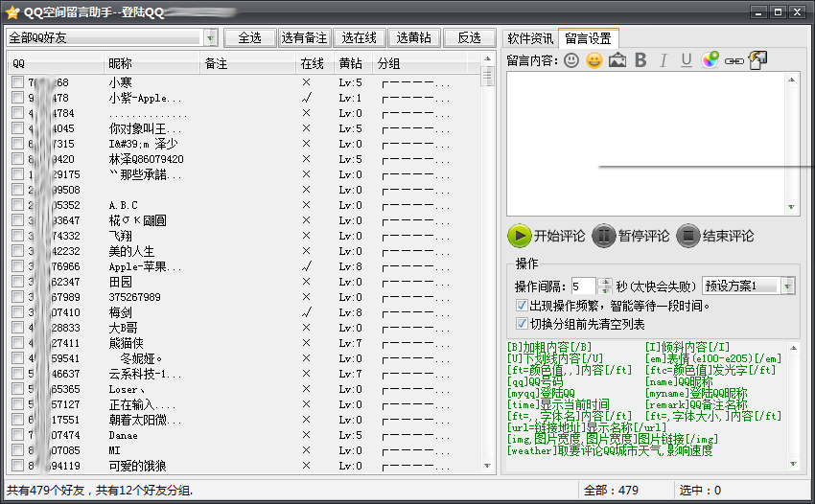815x504 pixels.
Task: Click the online checkmark in the Apple-苹果 row
Action: point(307,266)
